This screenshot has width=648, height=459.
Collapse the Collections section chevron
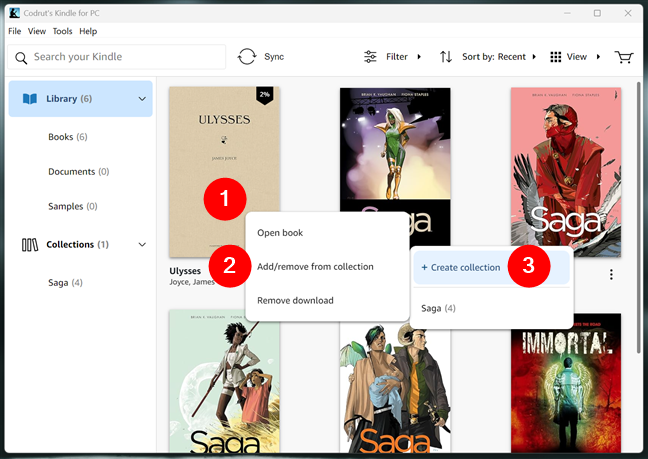(x=142, y=245)
